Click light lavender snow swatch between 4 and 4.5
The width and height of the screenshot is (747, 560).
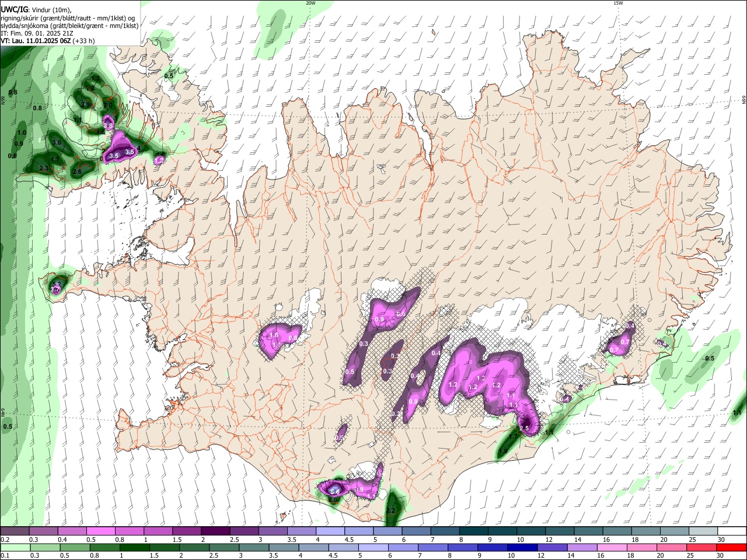(330, 531)
